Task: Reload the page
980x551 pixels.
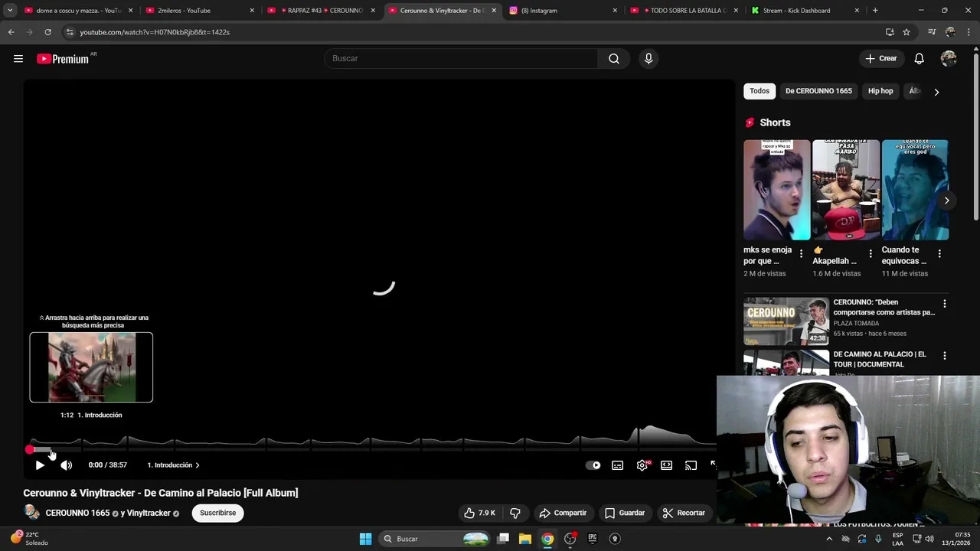Action: (x=47, y=32)
